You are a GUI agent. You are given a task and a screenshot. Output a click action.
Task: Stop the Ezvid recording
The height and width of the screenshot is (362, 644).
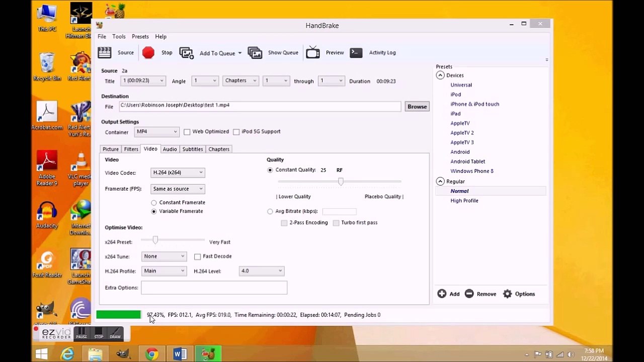tap(99, 334)
